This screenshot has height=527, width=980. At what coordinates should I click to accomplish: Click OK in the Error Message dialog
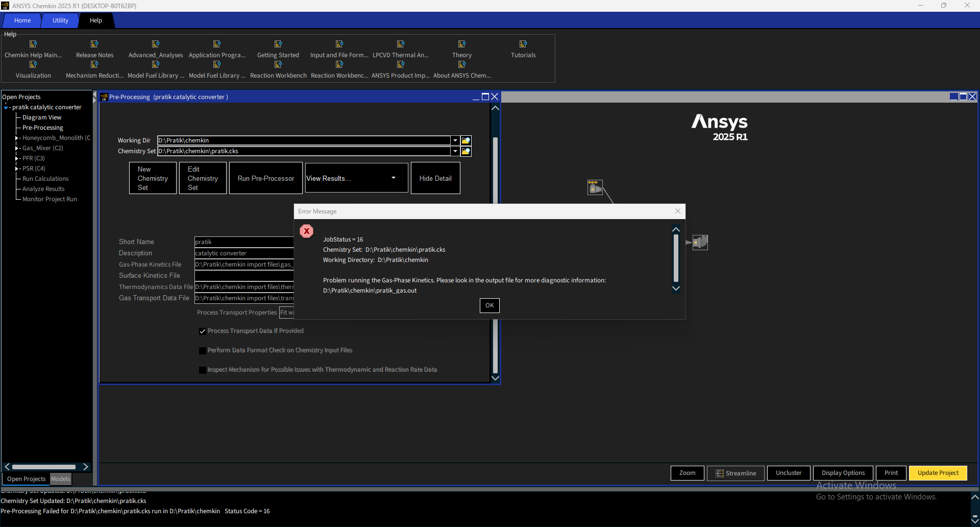(x=489, y=305)
